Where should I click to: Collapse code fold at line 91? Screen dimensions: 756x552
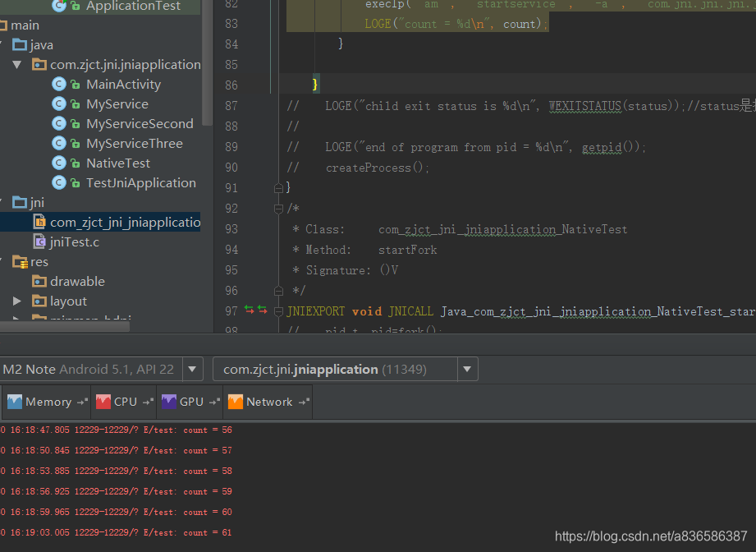[278, 188]
